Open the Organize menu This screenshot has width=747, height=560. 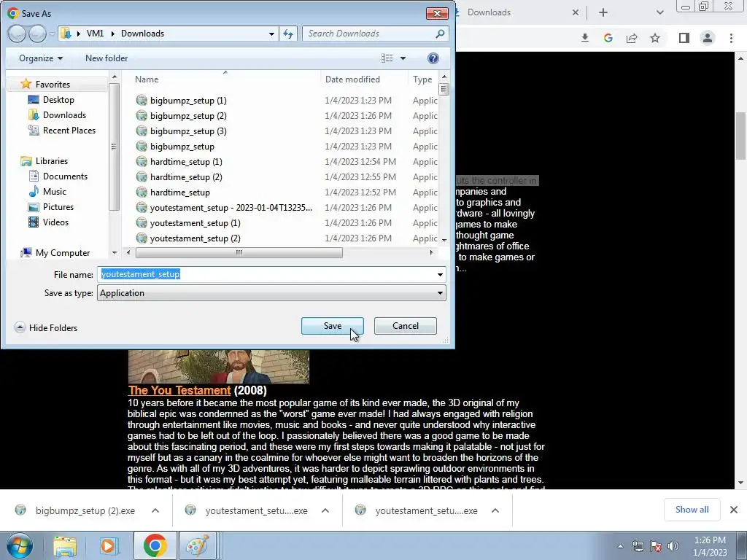[41, 58]
